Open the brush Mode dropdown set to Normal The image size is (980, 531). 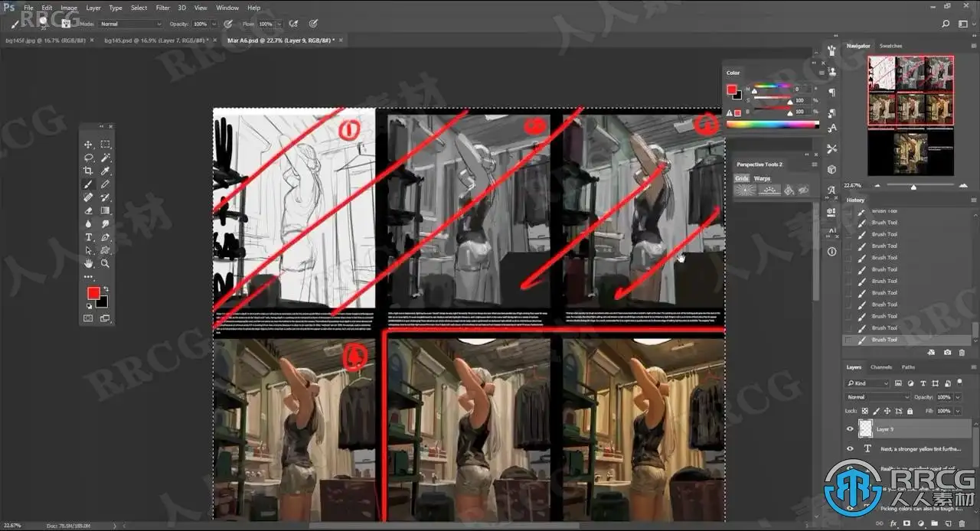click(130, 24)
